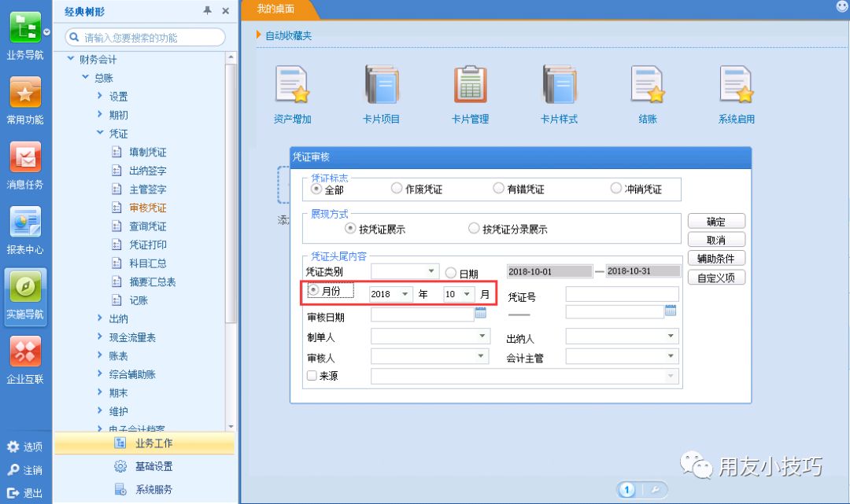Select 系统服务 bottom tab
The image size is (850, 504).
[145, 490]
